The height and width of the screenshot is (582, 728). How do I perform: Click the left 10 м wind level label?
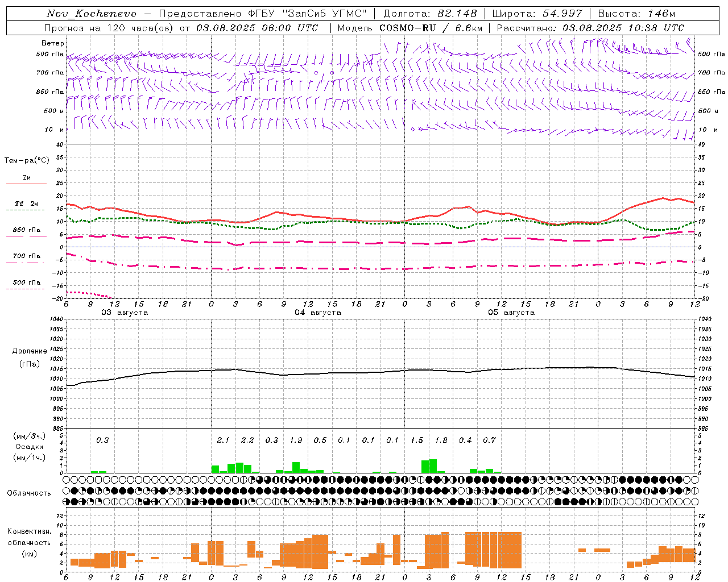pos(54,130)
